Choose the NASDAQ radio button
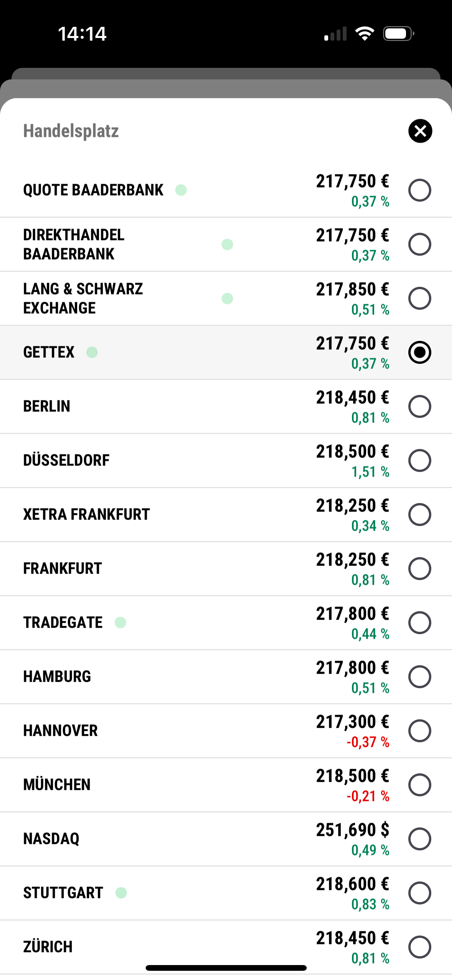 [x=419, y=839]
